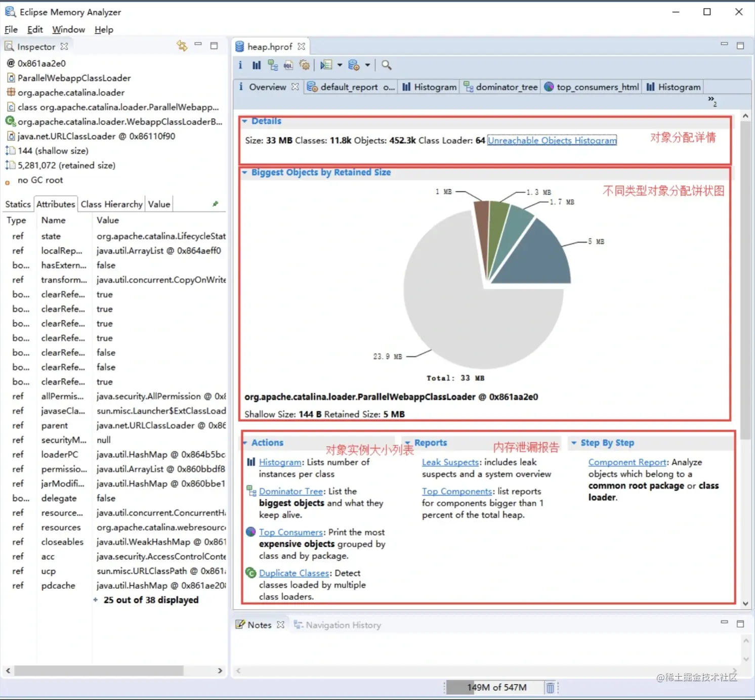Click Top Consumers pie icon in Actions

(x=250, y=532)
